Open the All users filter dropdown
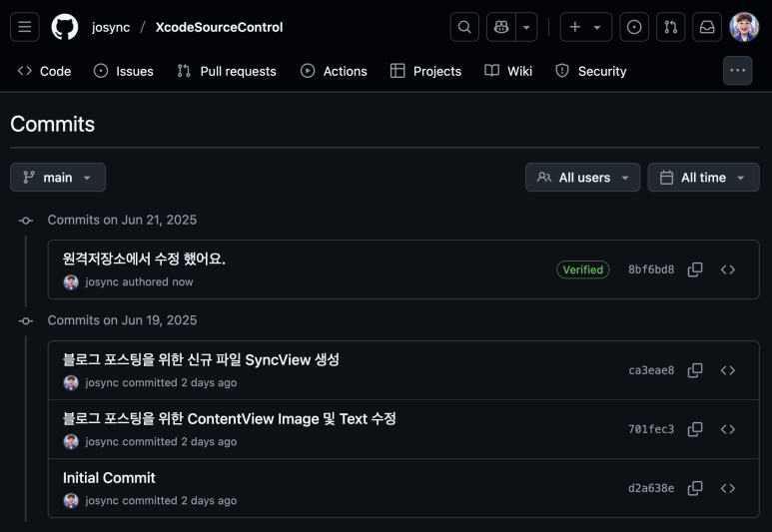Viewport: 772px width, 532px height. coord(583,178)
